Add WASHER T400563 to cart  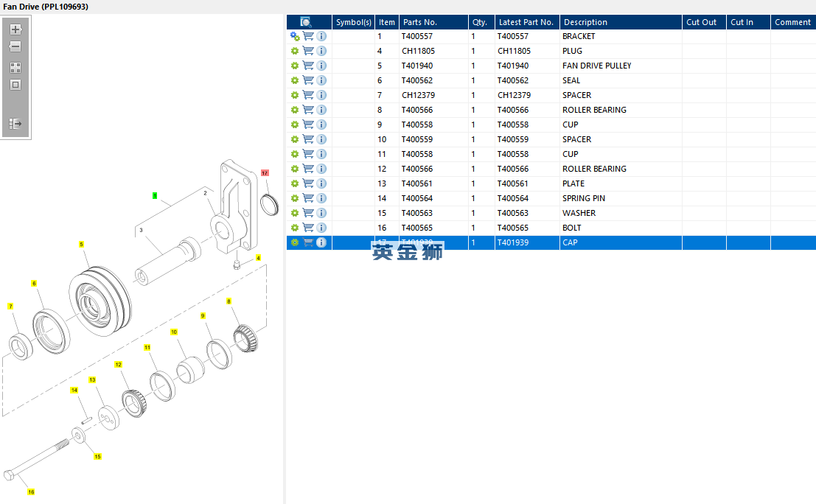point(308,213)
